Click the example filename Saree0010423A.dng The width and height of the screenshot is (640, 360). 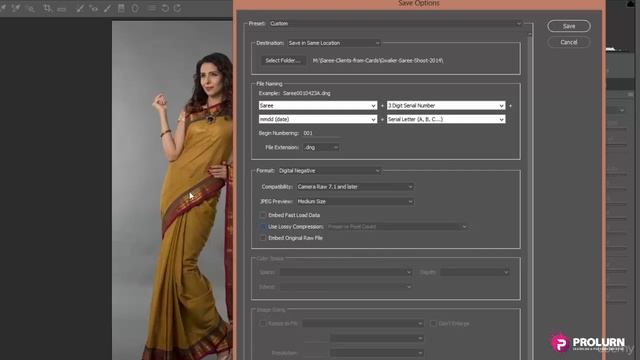point(307,93)
